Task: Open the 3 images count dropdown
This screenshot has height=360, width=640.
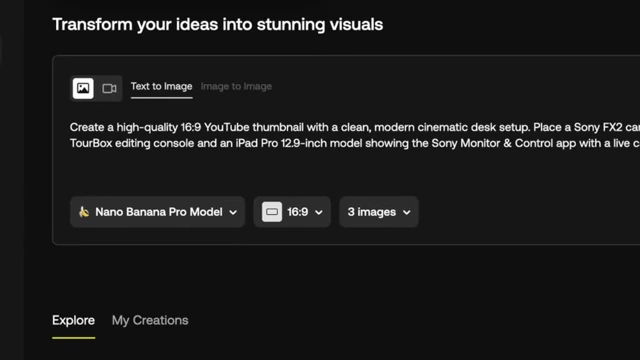Action: click(x=379, y=212)
